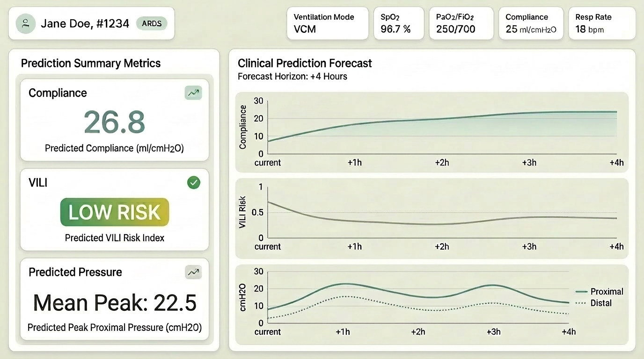This screenshot has width=644, height=359.
Task: Open the Resp Rate indicator showing 18 bpm
Action: coord(602,23)
